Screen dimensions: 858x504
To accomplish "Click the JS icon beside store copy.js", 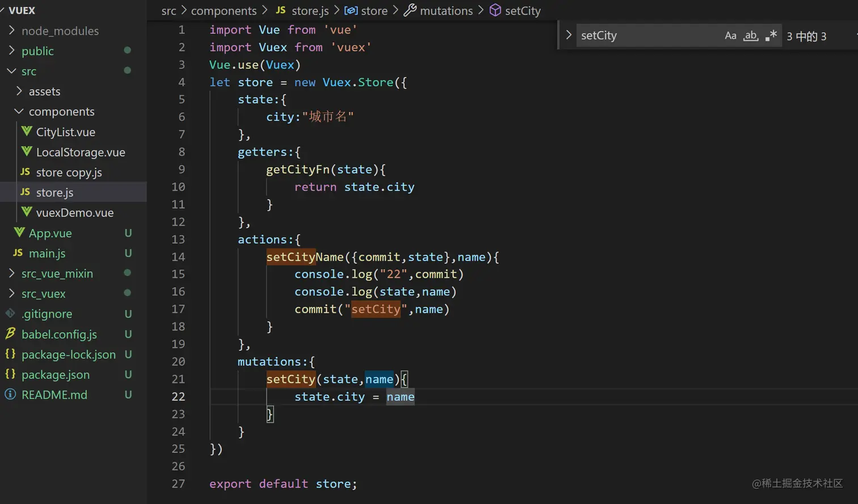I will point(25,172).
